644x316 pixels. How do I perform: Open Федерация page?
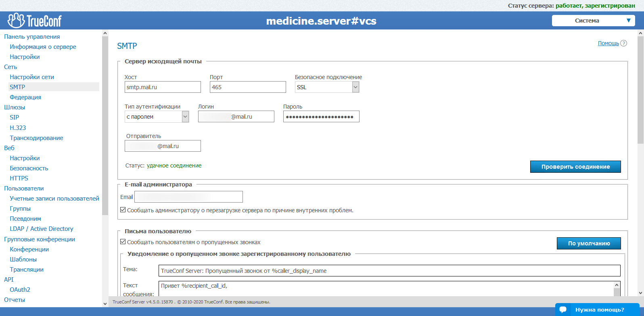(x=25, y=97)
